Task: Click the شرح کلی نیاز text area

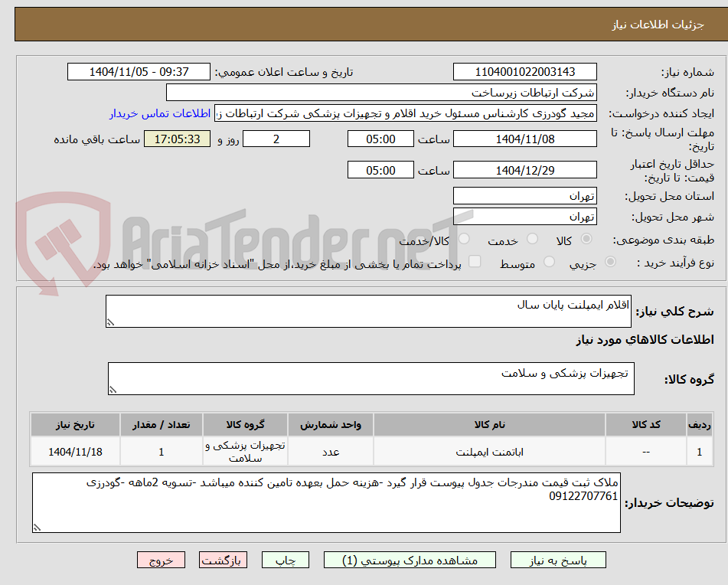Action: pos(368,311)
